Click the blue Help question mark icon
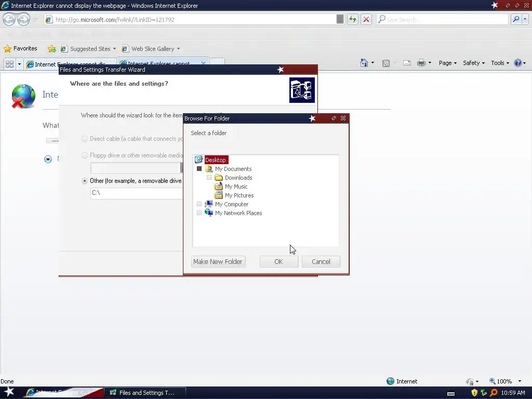Screen dimensions: 532x399 point(518,63)
